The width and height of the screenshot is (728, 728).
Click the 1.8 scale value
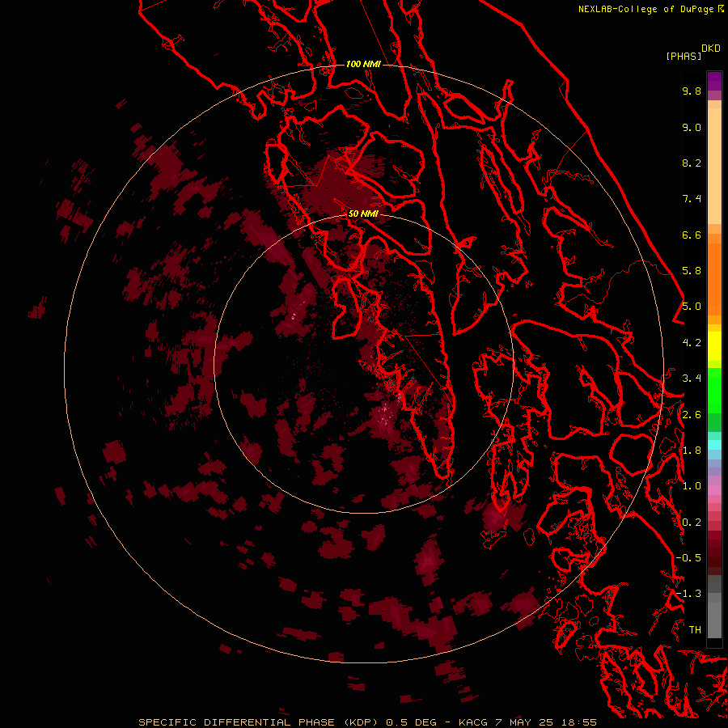pos(692,451)
